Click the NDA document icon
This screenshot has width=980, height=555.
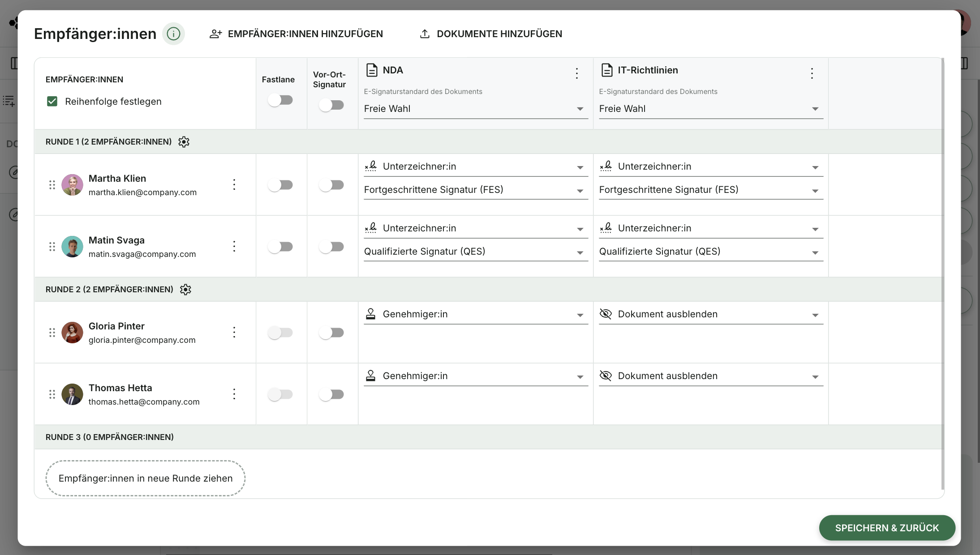coord(372,70)
